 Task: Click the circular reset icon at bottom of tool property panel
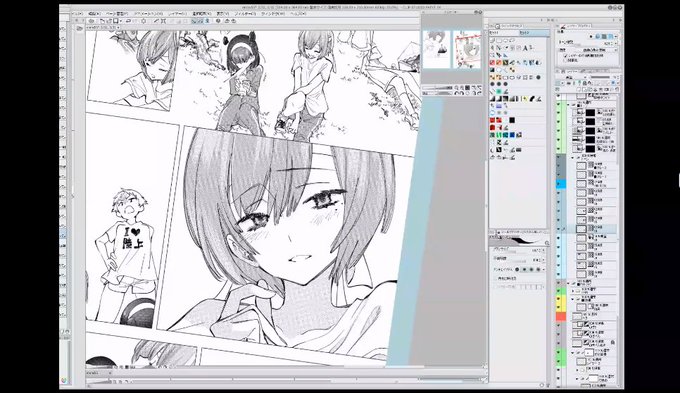542,385
